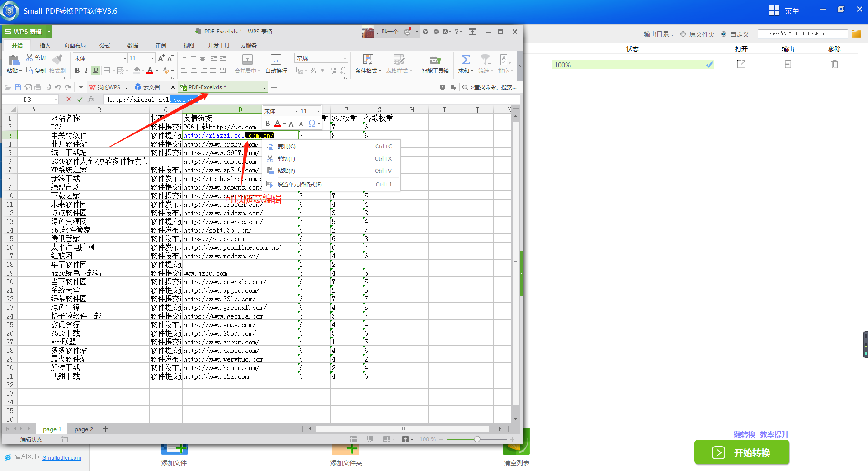Decrease font size with A- icon
This screenshot has width=868, height=471.
coord(170,58)
